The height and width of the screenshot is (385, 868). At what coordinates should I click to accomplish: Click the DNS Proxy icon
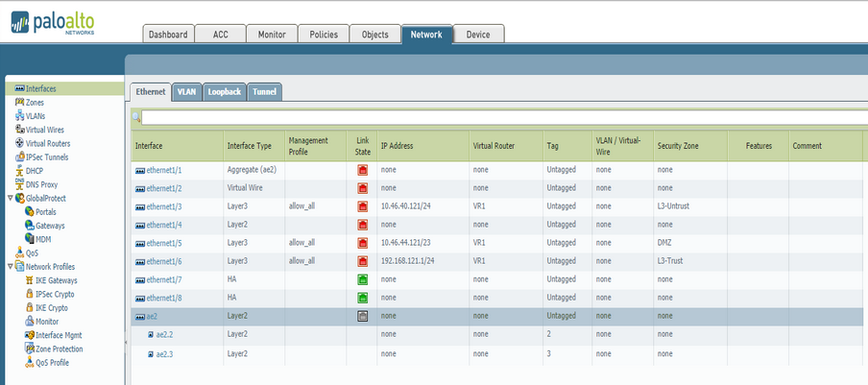[19, 184]
